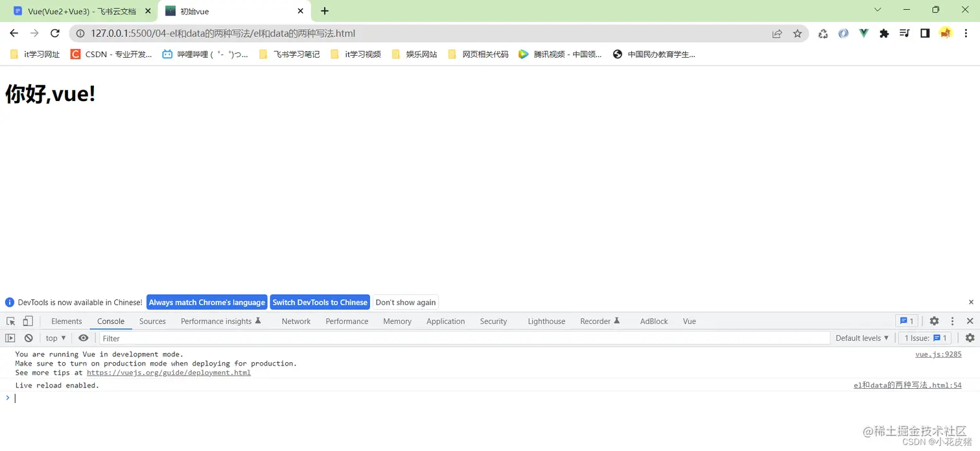Share this page icon in address bar

pyautogui.click(x=777, y=34)
